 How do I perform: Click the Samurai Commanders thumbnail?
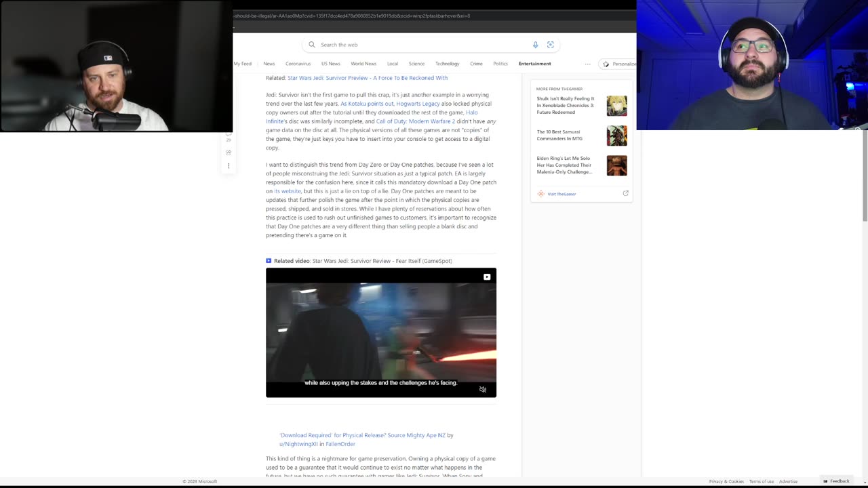click(616, 136)
